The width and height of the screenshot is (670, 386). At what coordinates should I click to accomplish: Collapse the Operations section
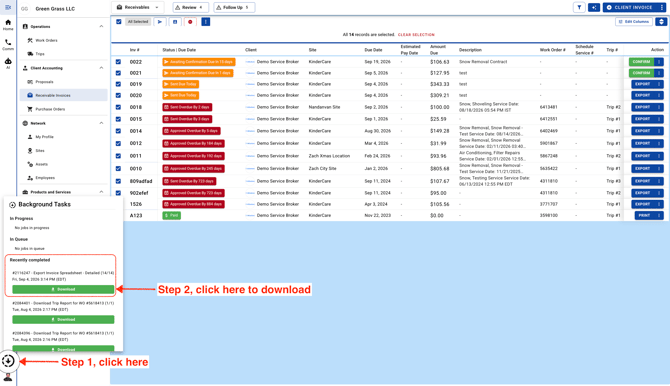coord(101,27)
